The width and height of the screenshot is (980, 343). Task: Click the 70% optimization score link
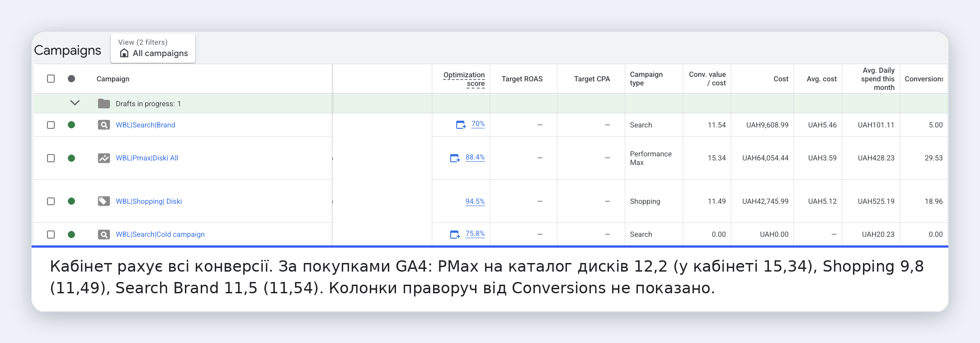478,124
